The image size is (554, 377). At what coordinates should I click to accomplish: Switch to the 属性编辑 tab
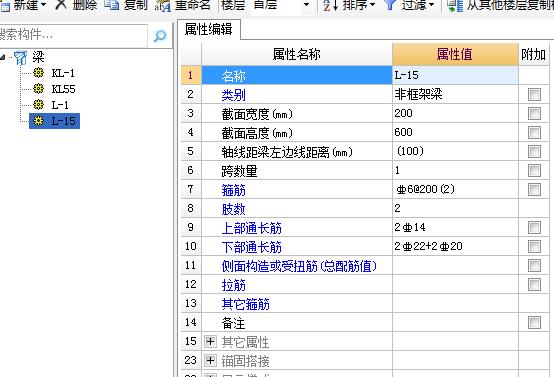pyautogui.click(x=208, y=29)
